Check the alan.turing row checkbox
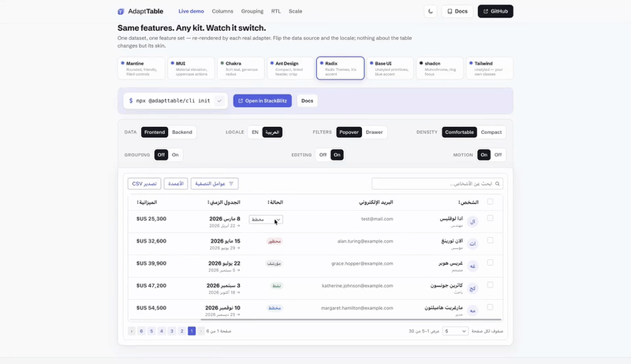 click(490, 240)
